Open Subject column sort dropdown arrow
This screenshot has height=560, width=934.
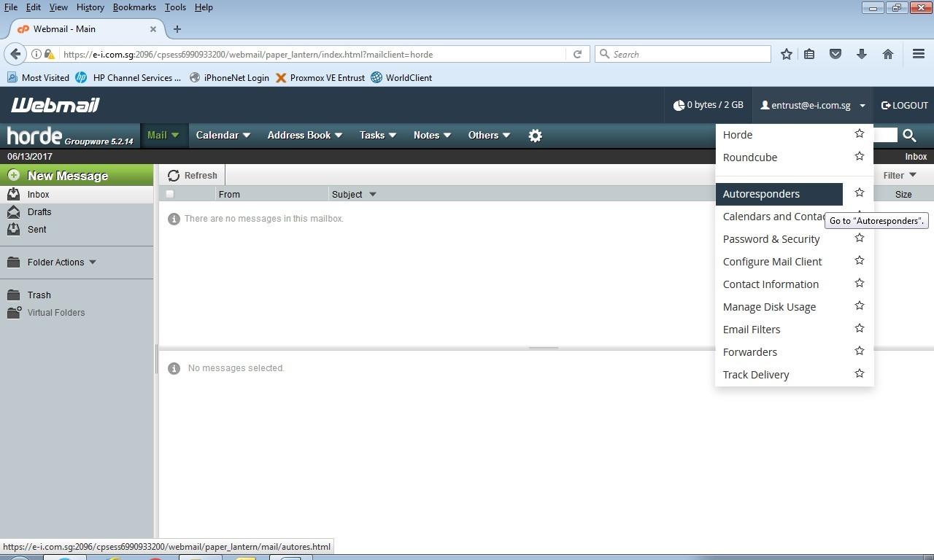373,194
